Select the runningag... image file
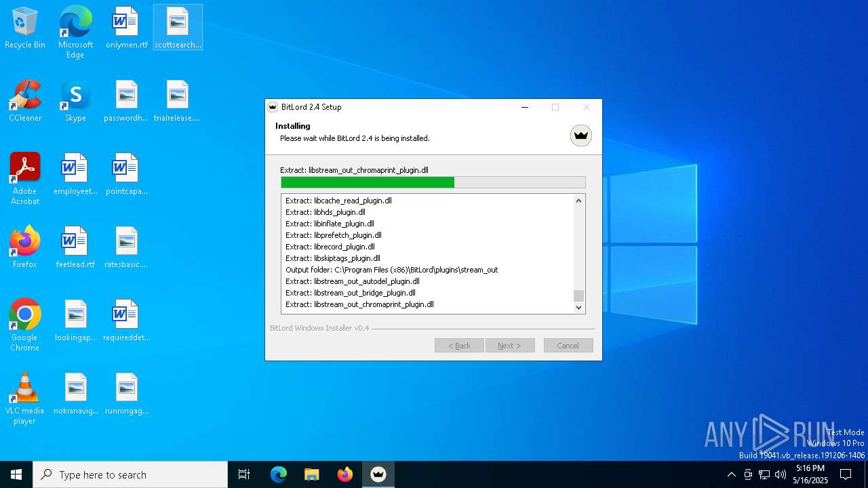Viewport: 868px width, 488px height. click(x=126, y=394)
